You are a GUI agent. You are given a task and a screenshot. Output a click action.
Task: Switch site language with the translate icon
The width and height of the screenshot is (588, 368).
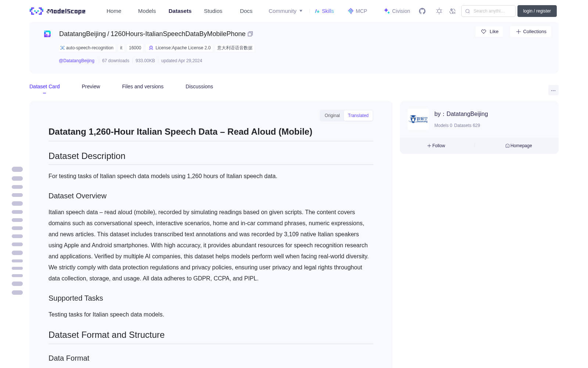point(452,11)
